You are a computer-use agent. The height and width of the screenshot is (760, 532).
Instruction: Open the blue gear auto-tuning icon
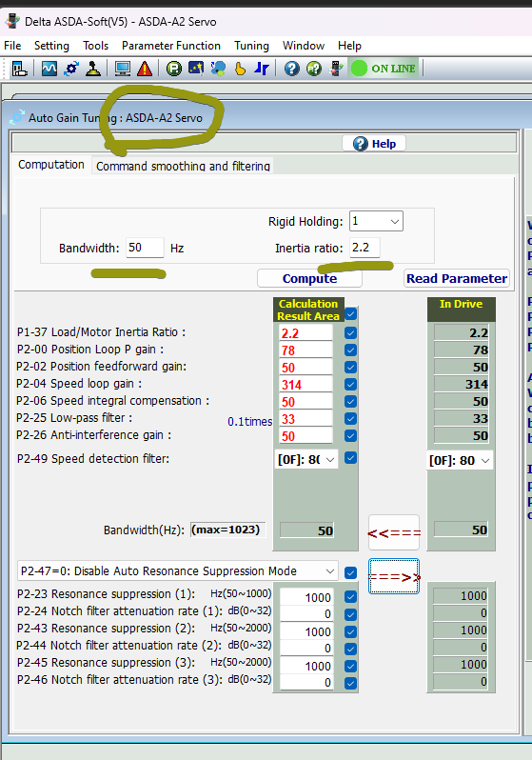(71, 69)
